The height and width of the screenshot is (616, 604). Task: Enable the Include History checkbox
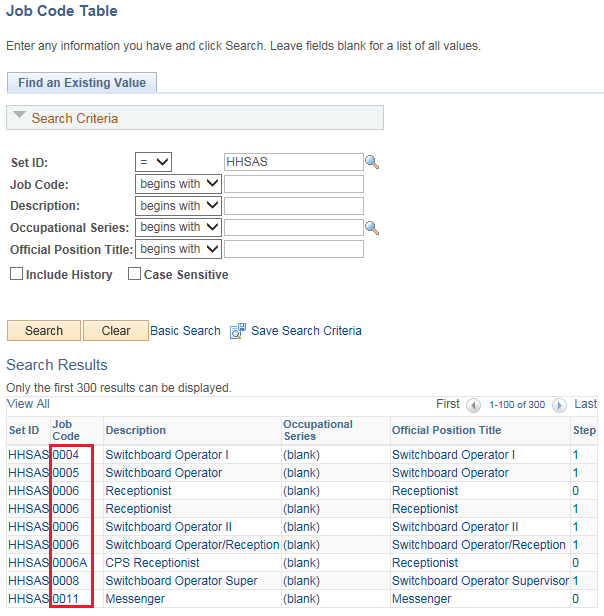coord(16,274)
